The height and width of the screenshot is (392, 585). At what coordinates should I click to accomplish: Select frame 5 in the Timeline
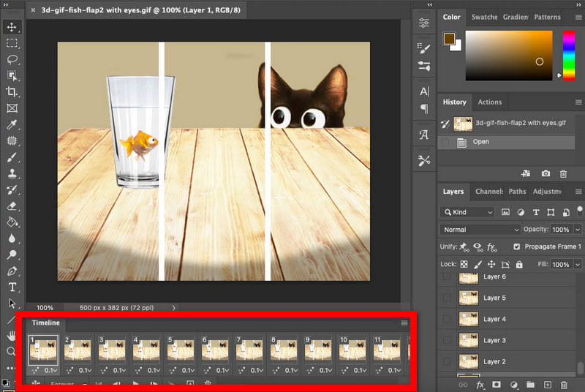pyautogui.click(x=180, y=350)
